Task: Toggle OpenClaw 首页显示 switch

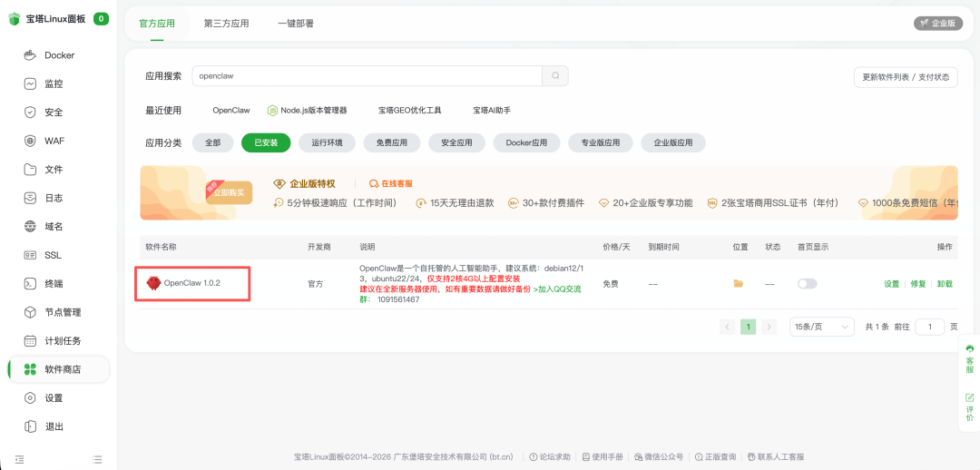Action: point(807,284)
